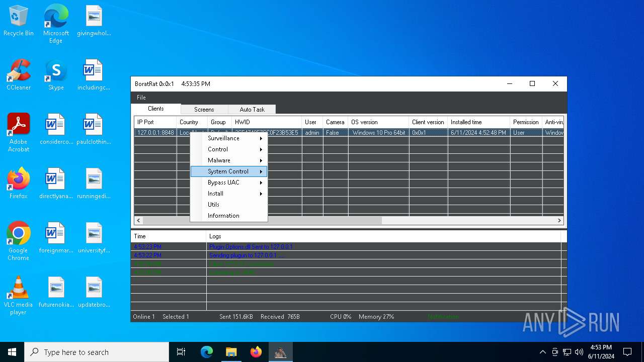Image resolution: width=644 pixels, height=362 pixels.
Task: Open Firefox desktop shortcut
Action: coord(19,184)
